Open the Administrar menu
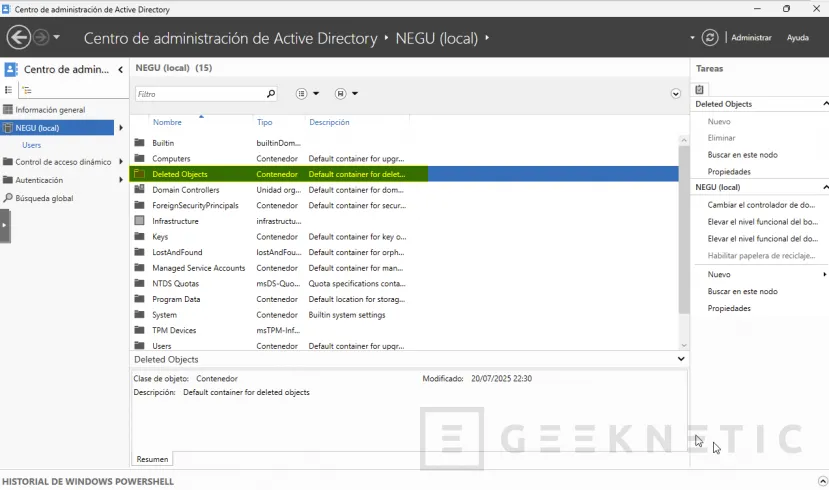This screenshot has height=490, width=829. pyautogui.click(x=751, y=38)
